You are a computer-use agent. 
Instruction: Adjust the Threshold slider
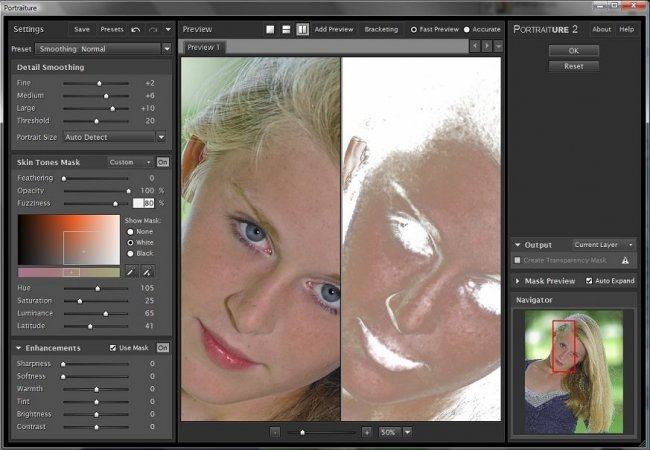(x=96, y=121)
